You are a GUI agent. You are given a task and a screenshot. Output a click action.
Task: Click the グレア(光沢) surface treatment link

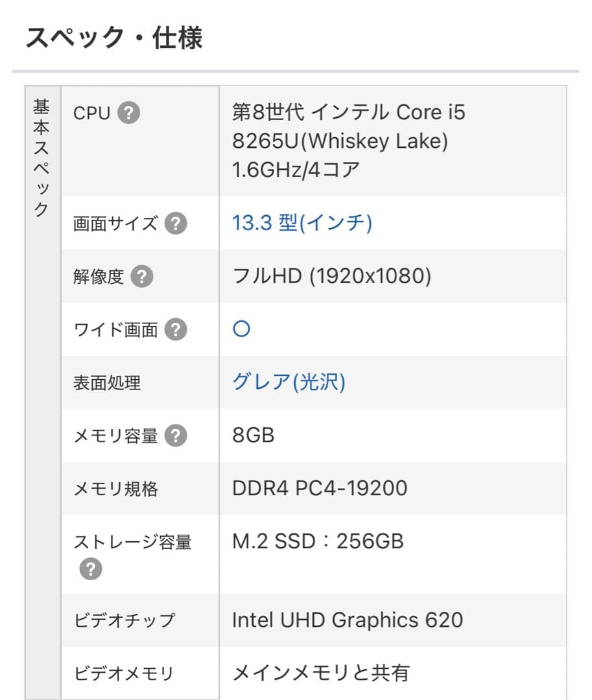pyautogui.click(x=290, y=382)
